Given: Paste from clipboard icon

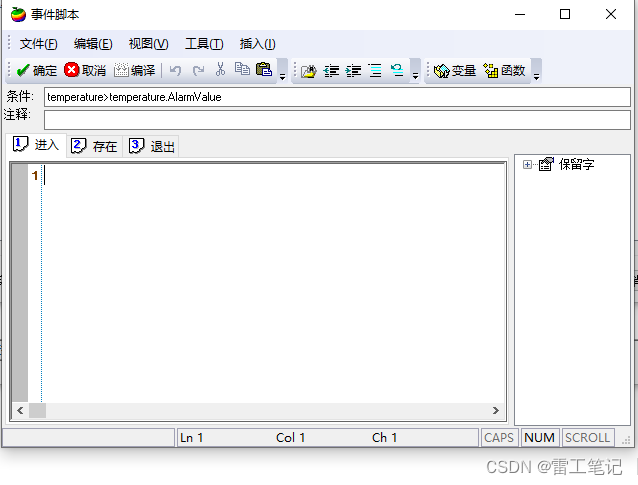Looking at the screenshot, I should [x=264, y=70].
